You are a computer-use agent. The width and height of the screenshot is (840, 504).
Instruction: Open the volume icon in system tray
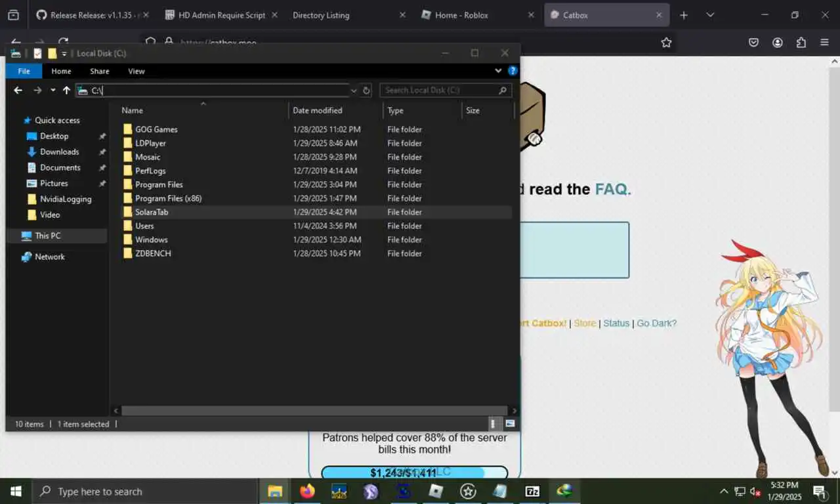[755, 491]
